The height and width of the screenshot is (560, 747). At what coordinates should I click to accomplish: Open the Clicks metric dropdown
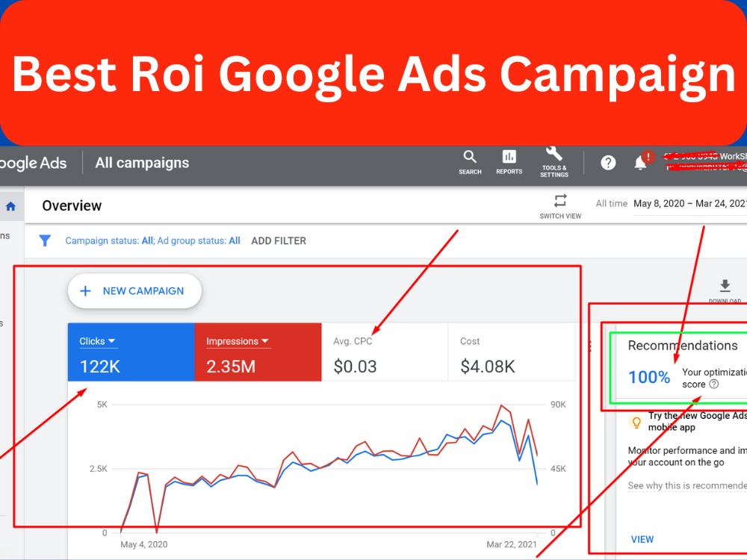(97, 341)
